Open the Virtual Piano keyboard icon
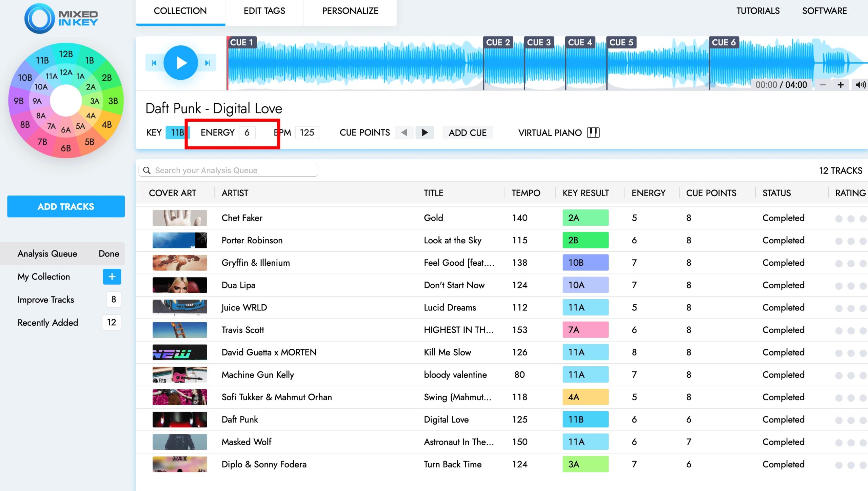This screenshot has height=491, width=868. click(x=593, y=132)
